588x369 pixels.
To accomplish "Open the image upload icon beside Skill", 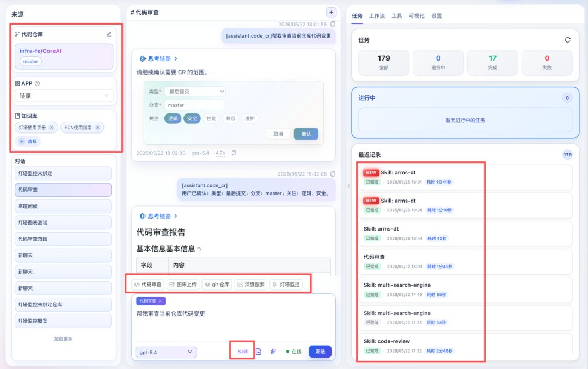I will [x=259, y=352].
